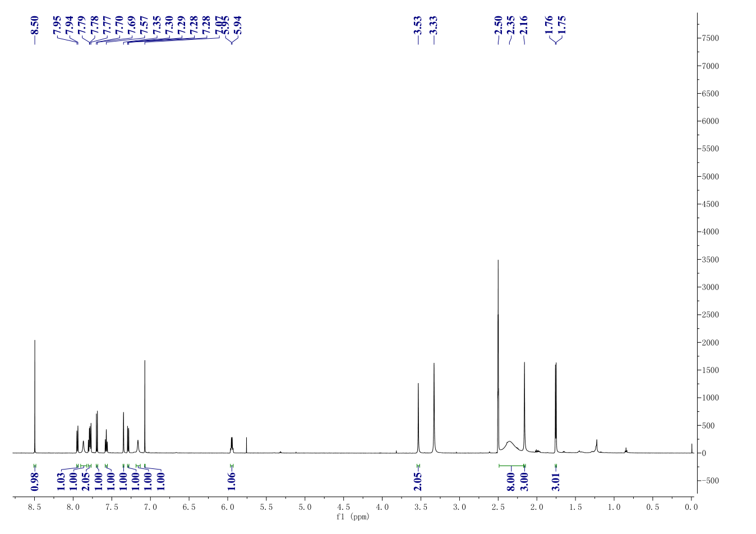The height and width of the screenshot is (534, 756).
Task: Select the 2000 y-axis tick label
Action: [710, 343]
